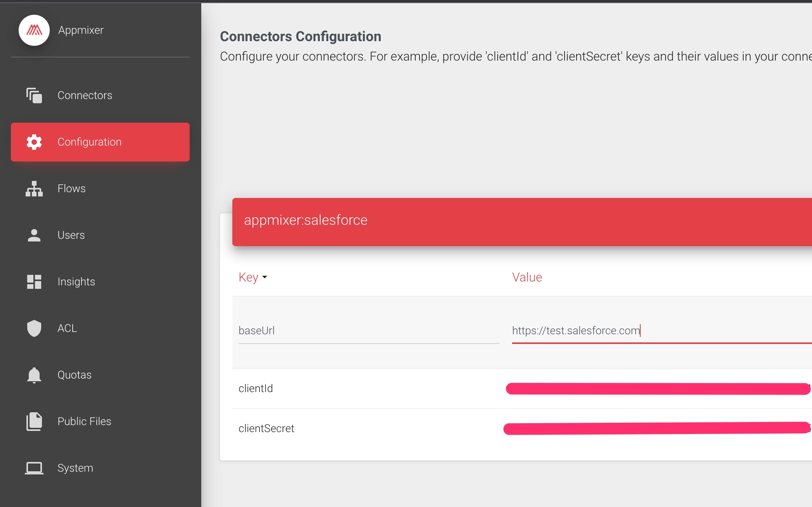Go to the Flows section
Image resolution: width=812 pixels, height=507 pixels.
coord(71,189)
